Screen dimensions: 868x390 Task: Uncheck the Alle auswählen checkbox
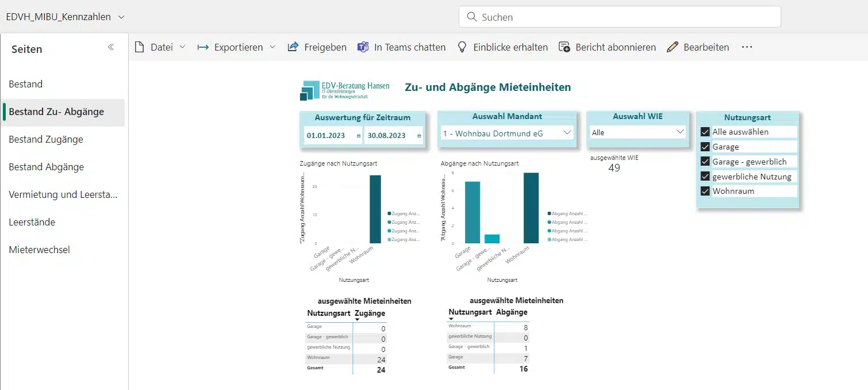(705, 132)
